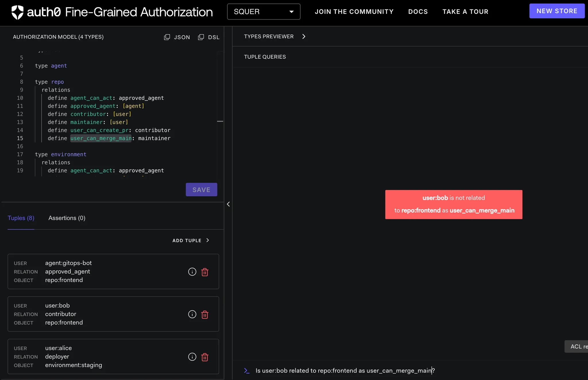Delete the agent:gitops-bot tuple
The height and width of the screenshot is (380, 588).
pos(205,272)
